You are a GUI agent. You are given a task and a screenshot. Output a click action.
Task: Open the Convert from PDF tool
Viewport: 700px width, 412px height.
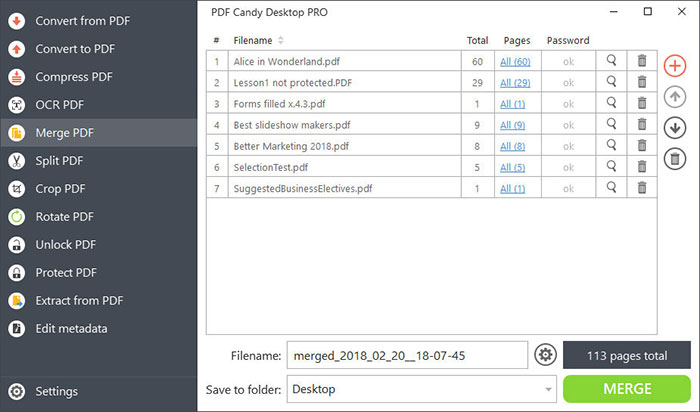pos(98,21)
